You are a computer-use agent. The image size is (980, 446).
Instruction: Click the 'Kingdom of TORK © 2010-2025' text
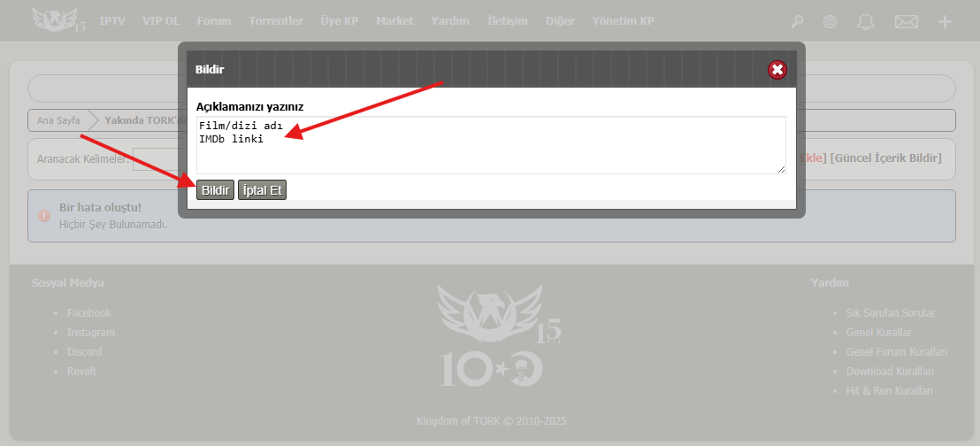pos(491,420)
